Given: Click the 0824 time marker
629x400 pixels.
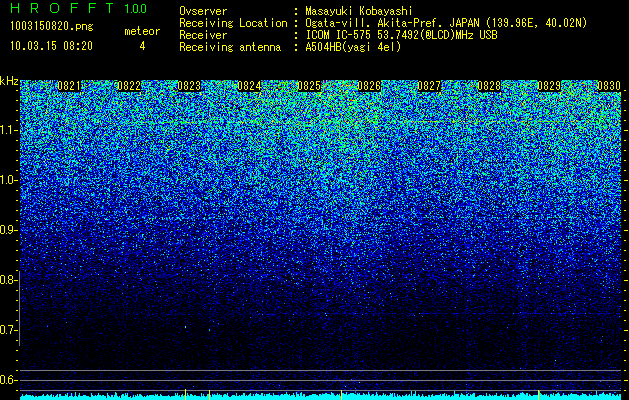Looking at the screenshot, I should point(249,86).
